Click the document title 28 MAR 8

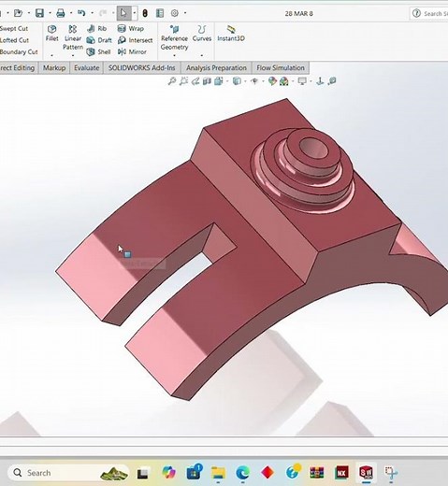(298, 13)
